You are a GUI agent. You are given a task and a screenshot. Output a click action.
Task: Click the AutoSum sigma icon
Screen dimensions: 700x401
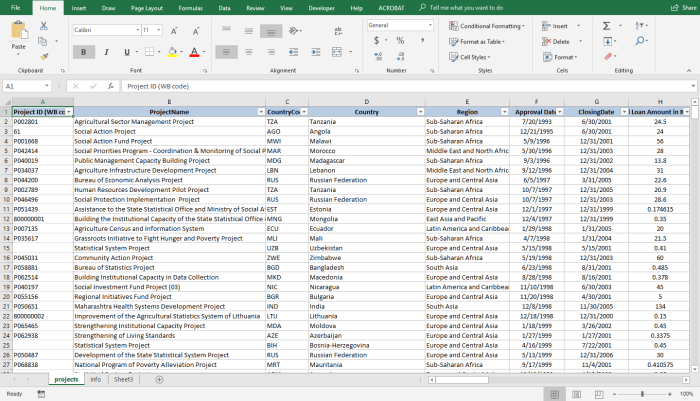pos(606,26)
